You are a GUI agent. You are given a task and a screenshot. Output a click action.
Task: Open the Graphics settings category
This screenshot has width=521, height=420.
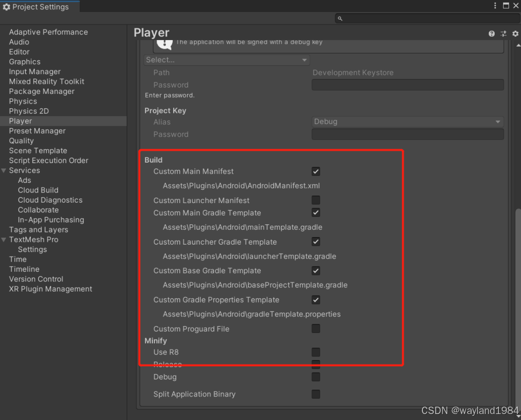tap(24, 62)
